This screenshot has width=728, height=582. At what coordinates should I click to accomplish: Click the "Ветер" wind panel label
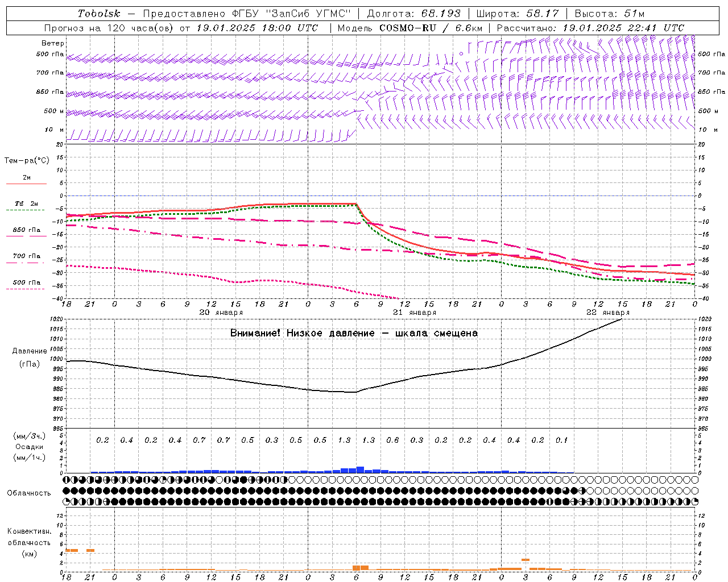coord(53,43)
